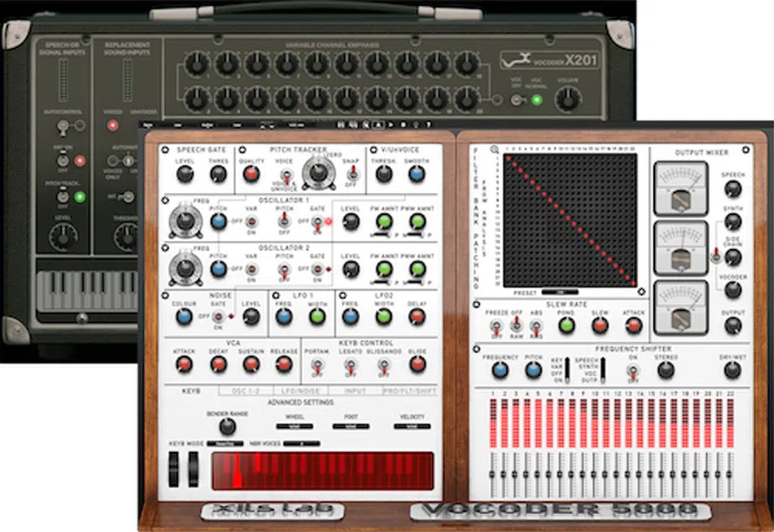This screenshot has height=532, width=774.
Task: Click the Velocity assignment selector
Action: 413,425
